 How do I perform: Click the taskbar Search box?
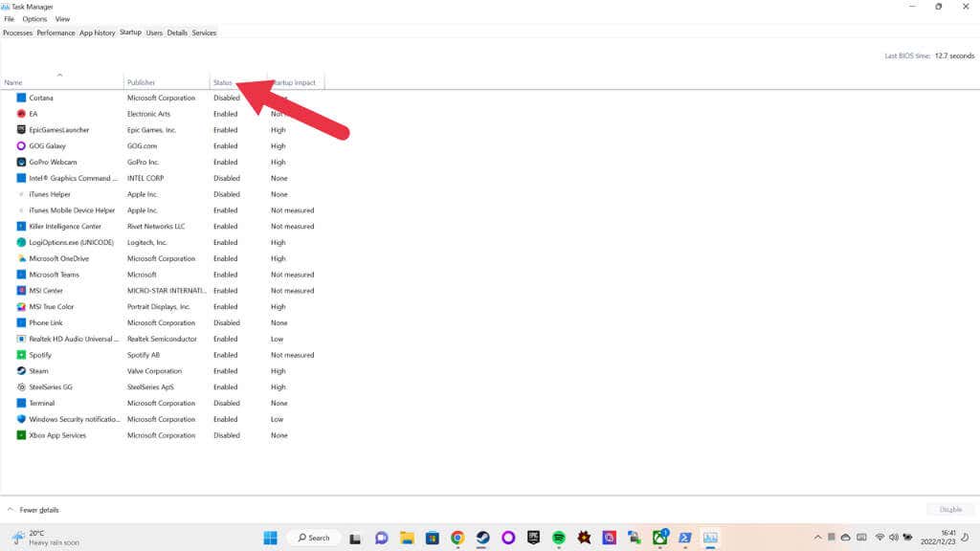click(314, 538)
